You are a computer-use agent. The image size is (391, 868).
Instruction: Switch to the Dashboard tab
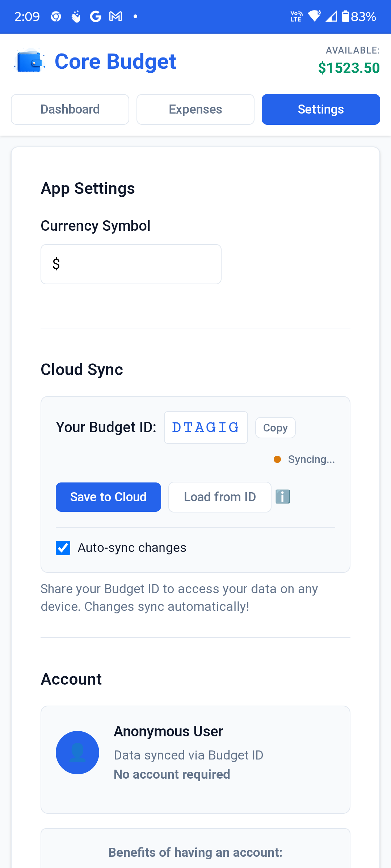pos(70,109)
